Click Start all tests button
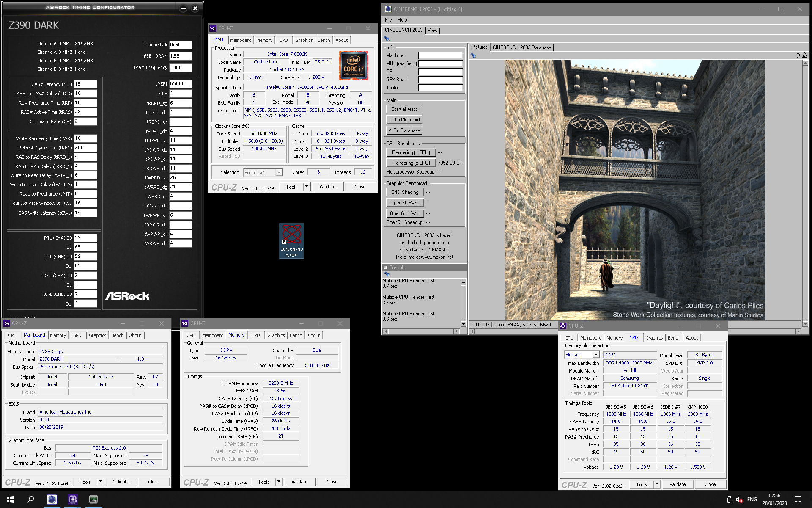Image resolution: width=812 pixels, height=508 pixels. tap(404, 109)
